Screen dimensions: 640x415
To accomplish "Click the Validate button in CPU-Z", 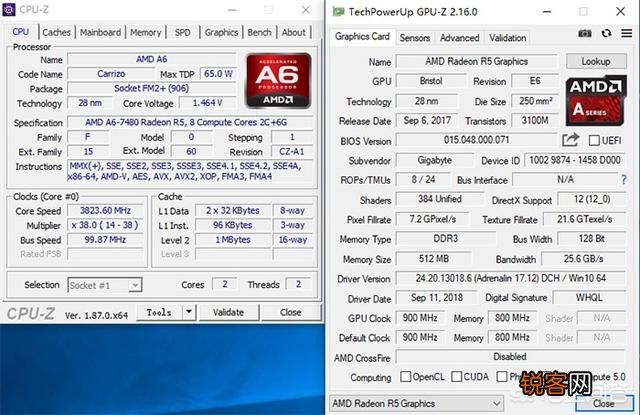I will 228,312.
